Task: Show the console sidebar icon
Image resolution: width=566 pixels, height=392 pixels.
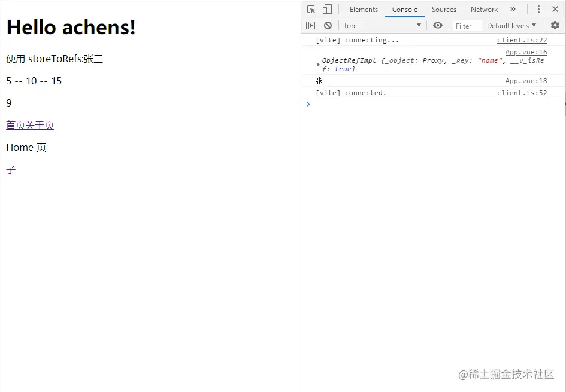Action: 310,26
